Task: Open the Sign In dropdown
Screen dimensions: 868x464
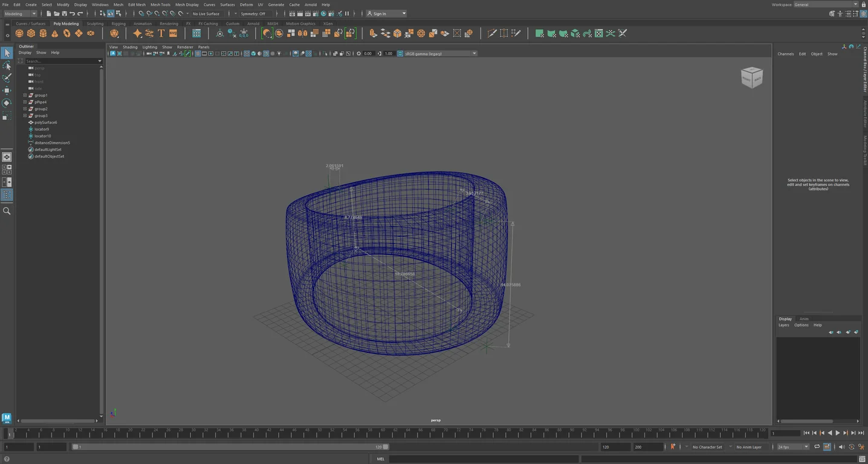Action: click(387, 13)
